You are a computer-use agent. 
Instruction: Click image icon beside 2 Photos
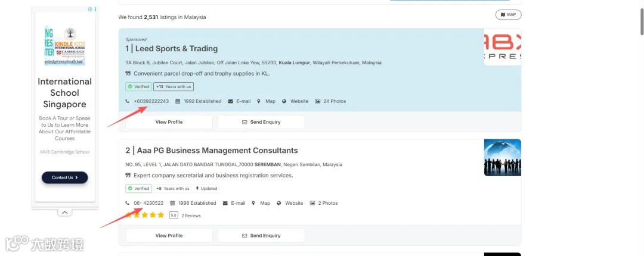coord(312,203)
